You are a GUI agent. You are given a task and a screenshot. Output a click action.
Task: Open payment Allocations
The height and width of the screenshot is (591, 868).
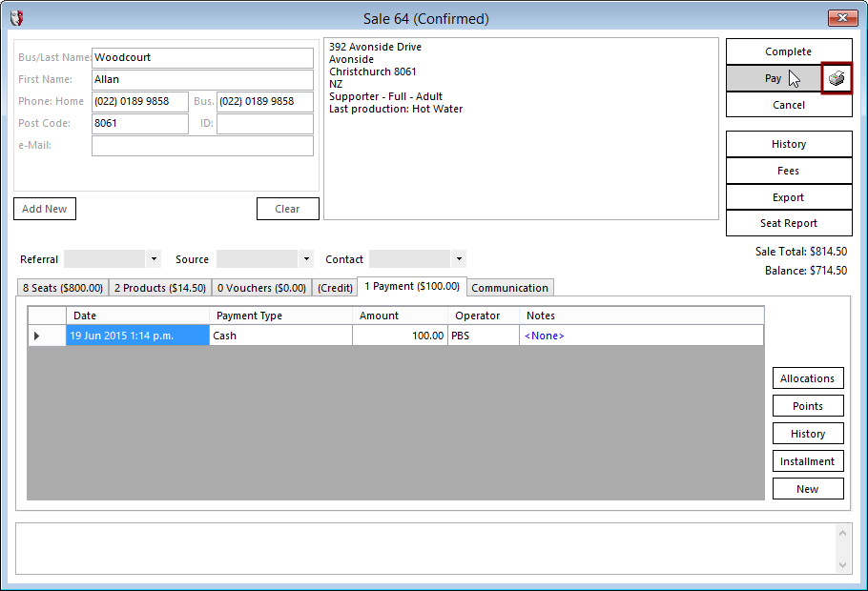tap(808, 378)
